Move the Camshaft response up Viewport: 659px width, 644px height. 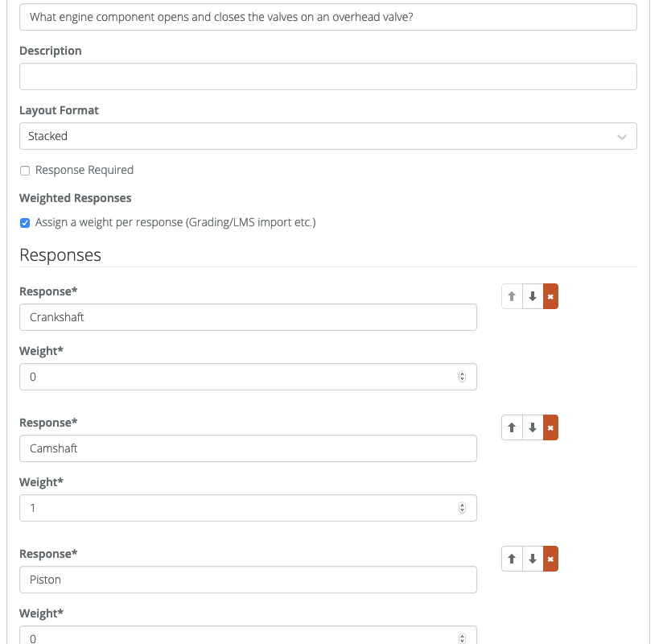(x=512, y=427)
